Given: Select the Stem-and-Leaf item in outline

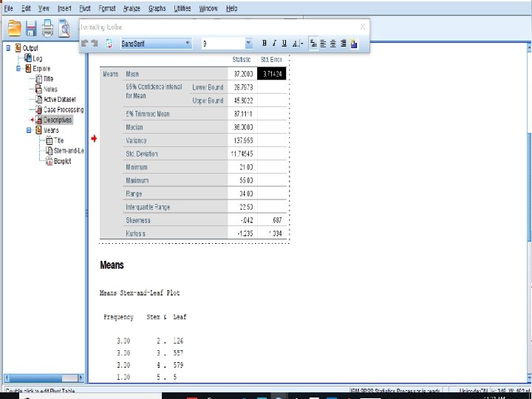Looking at the screenshot, I should [69, 151].
